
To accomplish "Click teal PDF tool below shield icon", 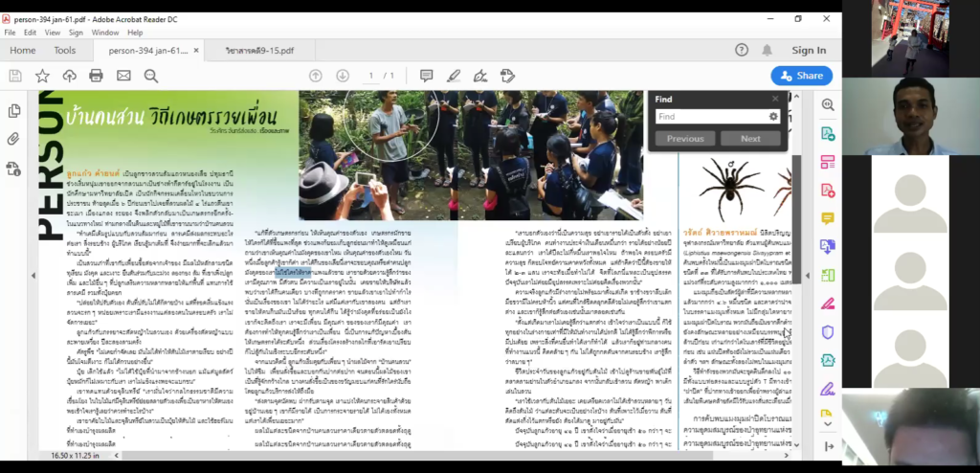I will tap(828, 360).
